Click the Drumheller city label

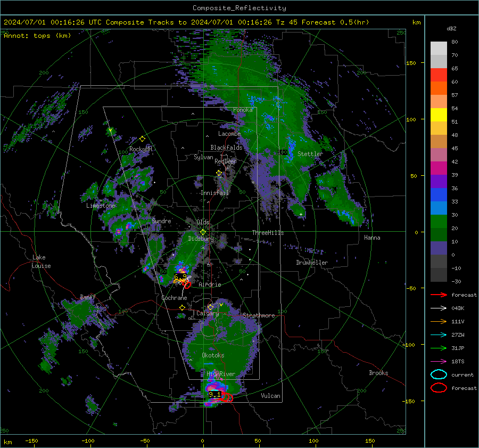pos(312,263)
